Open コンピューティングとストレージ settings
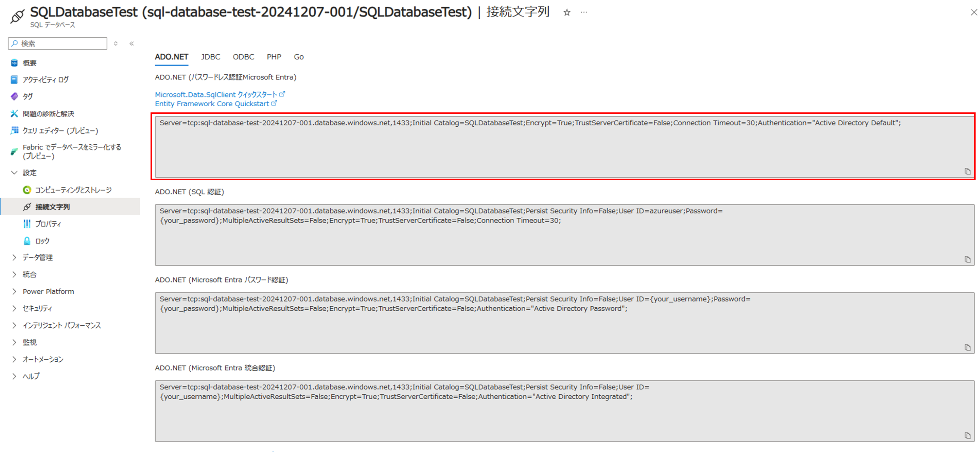This screenshot has width=980, height=452. (x=73, y=190)
